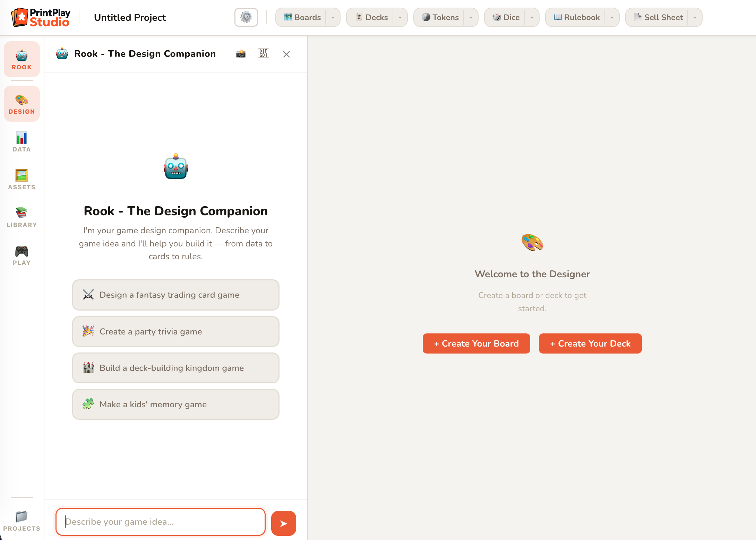Click the GIF/SDI icon in Rook header
This screenshot has width=756, height=540.
[264, 53]
